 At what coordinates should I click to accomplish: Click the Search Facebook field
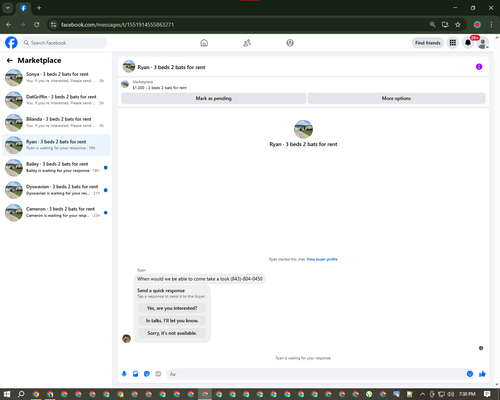pos(64,43)
